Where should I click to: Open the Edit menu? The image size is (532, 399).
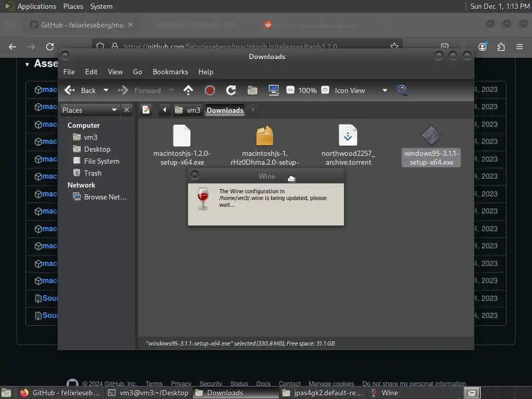91,72
